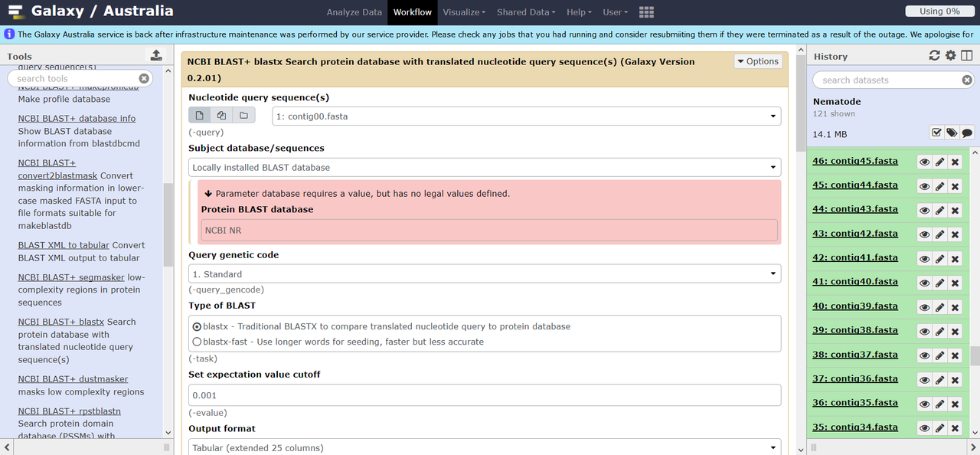Screen dimensions: 980x455
Task: Edit attributes of contig43.fasta
Action: (x=940, y=211)
